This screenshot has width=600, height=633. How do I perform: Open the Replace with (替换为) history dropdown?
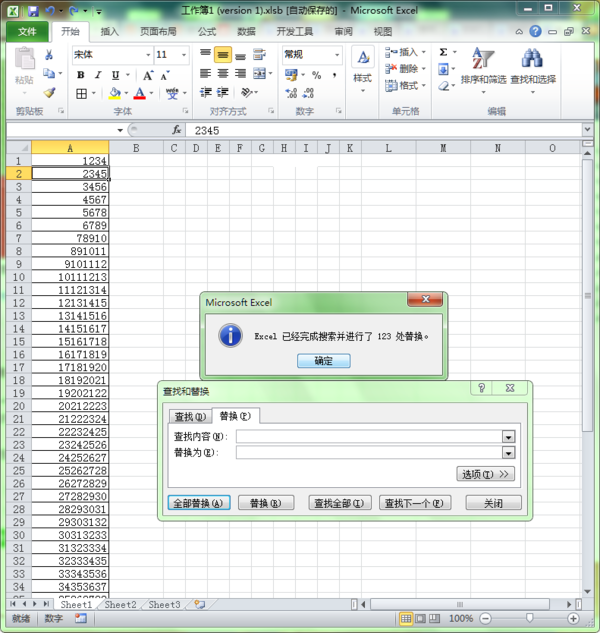[x=508, y=453]
